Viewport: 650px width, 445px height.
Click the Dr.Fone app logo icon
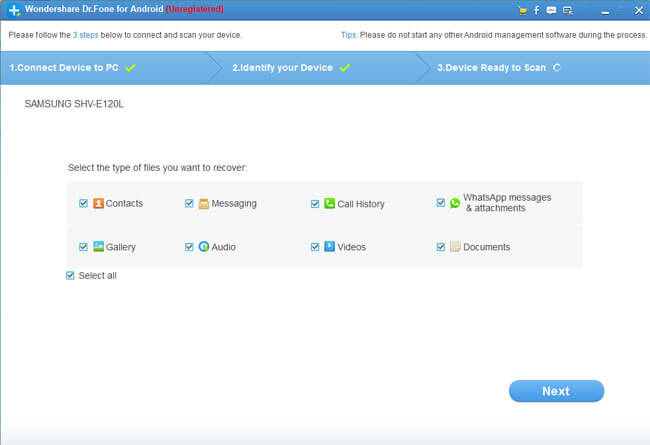pos(14,10)
